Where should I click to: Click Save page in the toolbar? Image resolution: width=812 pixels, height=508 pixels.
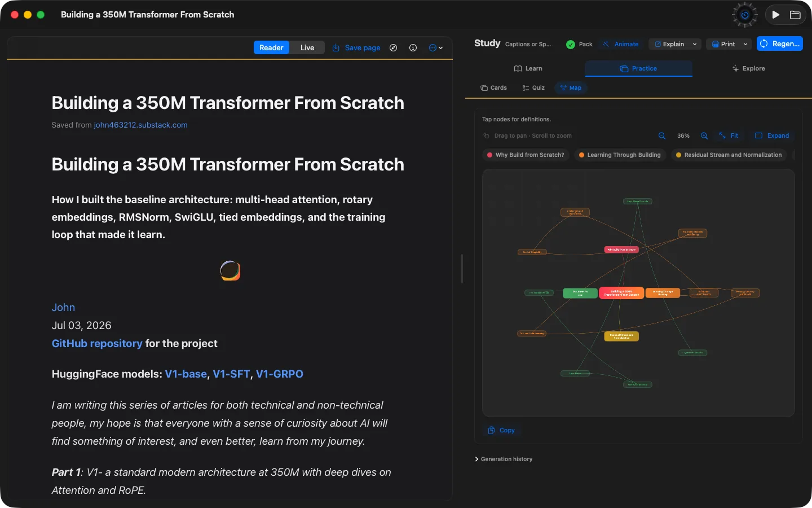[x=356, y=48]
